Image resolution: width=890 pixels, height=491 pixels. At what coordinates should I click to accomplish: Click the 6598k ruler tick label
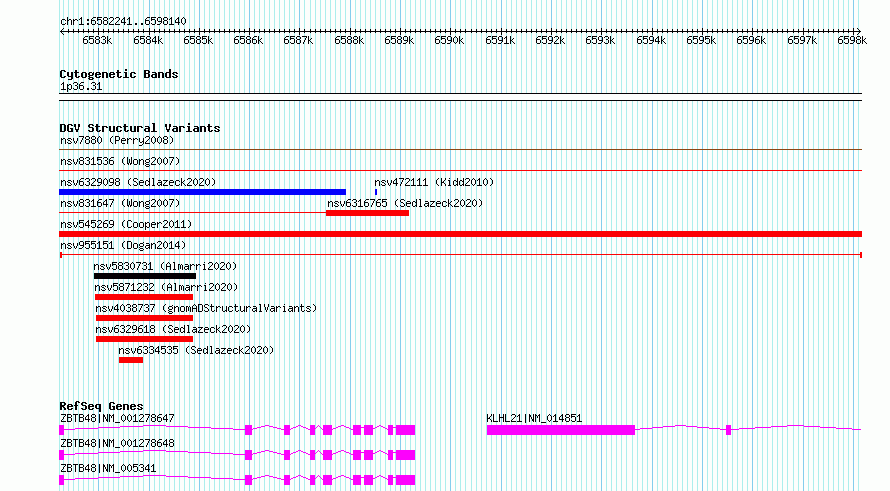tap(852, 40)
